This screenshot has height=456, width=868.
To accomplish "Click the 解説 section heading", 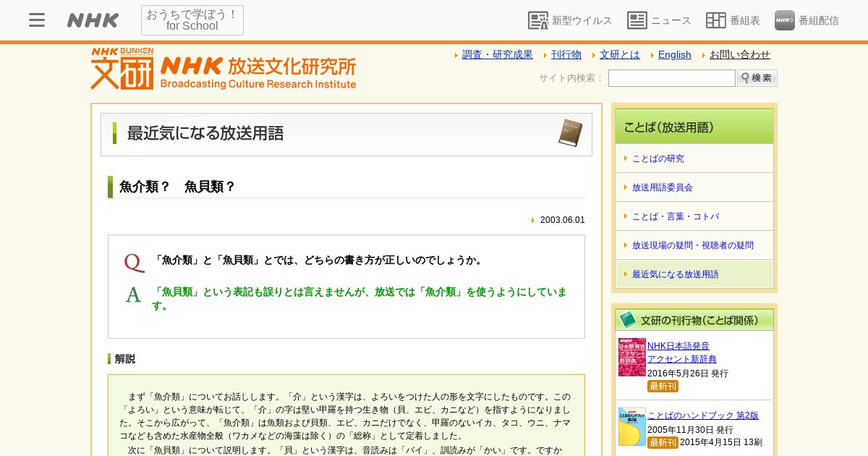I will tap(125, 358).
